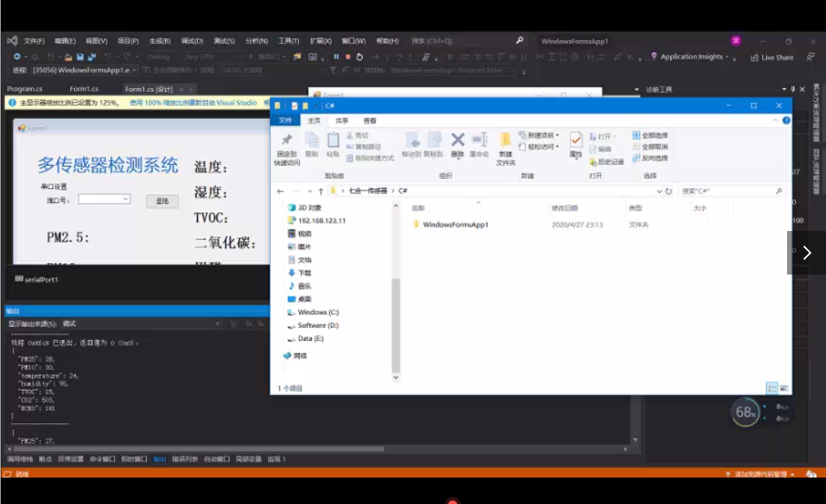Click the Output panel horizontal scrollbar
This screenshot has width=826, height=504.
[199, 449]
